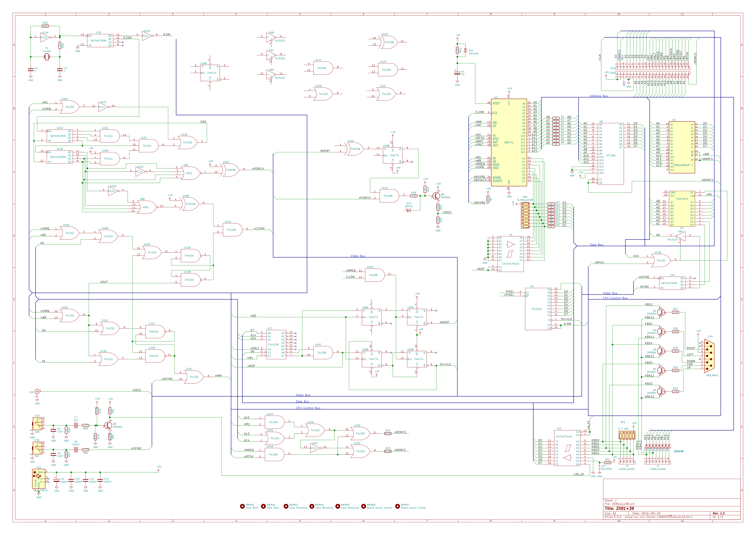
Task: Select the Q1 2N3904 transistor at KBD2
Action: click(661, 312)
